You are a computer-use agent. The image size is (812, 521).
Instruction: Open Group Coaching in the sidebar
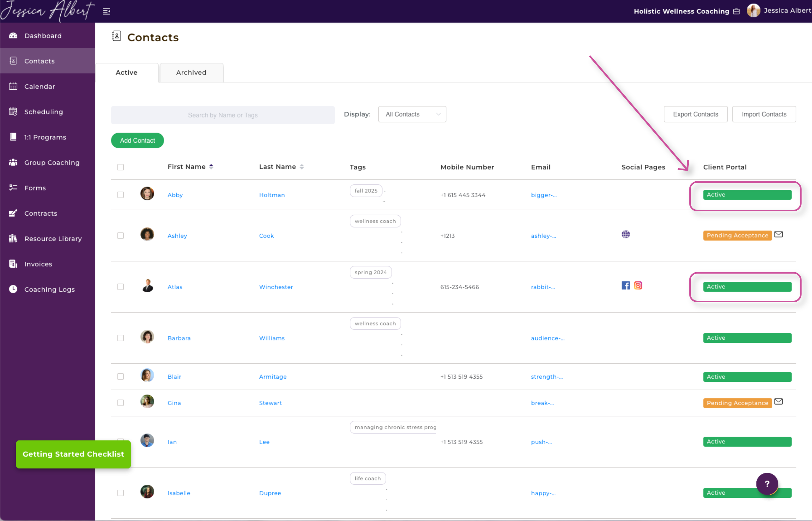52,163
